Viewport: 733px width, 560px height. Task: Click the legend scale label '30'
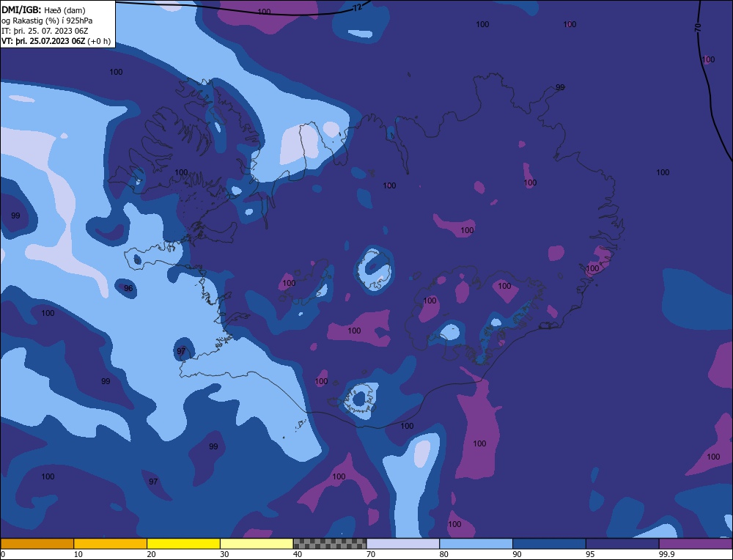[x=224, y=554]
